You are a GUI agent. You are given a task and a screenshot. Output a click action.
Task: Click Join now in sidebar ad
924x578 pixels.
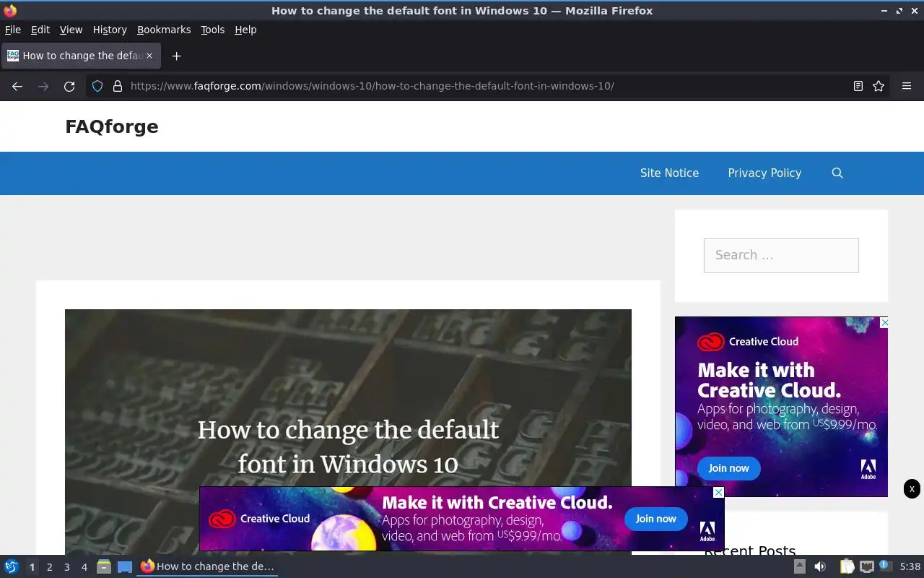728,468
